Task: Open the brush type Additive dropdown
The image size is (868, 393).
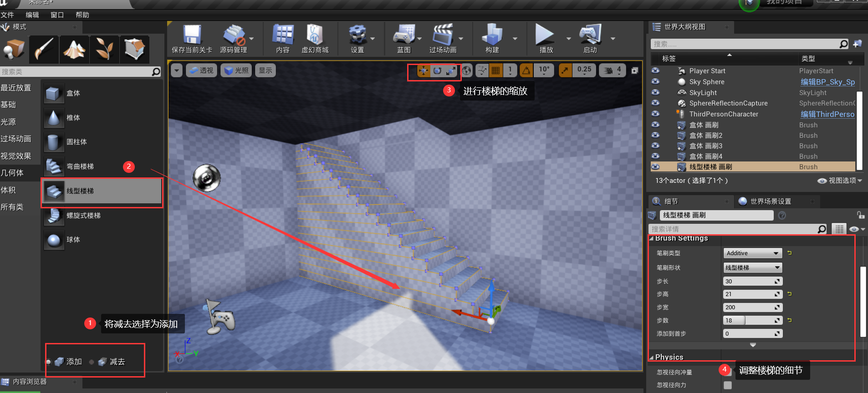Action: tap(752, 253)
